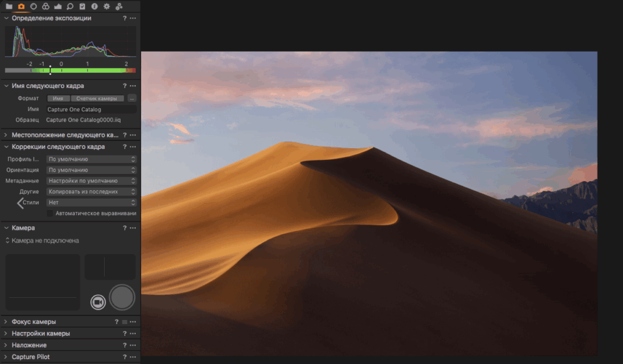The height and width of the screenshot is (364, 623).
Task: Open the Adjustments clipboard tool tab
Action: tap(82, 6)
